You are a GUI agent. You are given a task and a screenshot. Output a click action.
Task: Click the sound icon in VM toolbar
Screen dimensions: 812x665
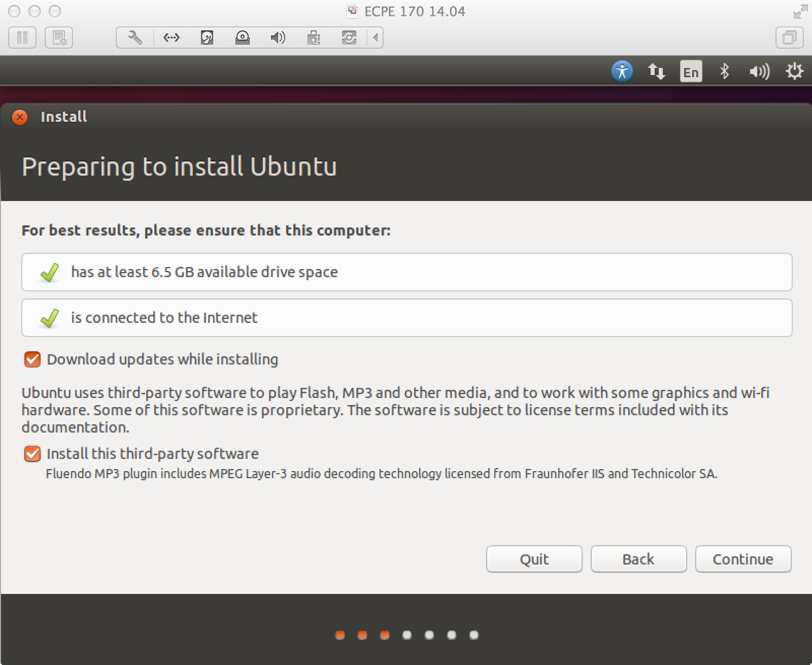pyautogui.click(x=278, y=37)
